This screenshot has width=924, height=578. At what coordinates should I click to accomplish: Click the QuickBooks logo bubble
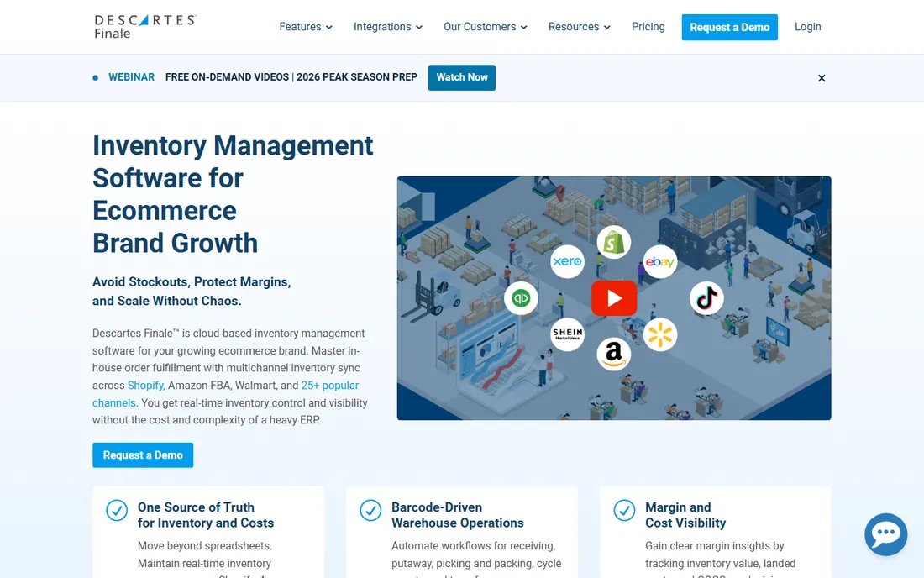(521, 298)
